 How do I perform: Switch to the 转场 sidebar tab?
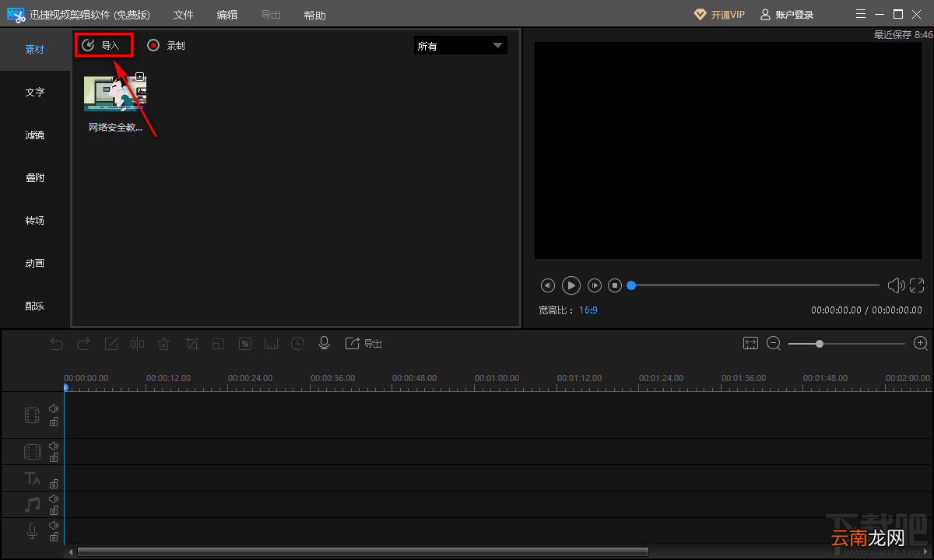click(35, 220)
